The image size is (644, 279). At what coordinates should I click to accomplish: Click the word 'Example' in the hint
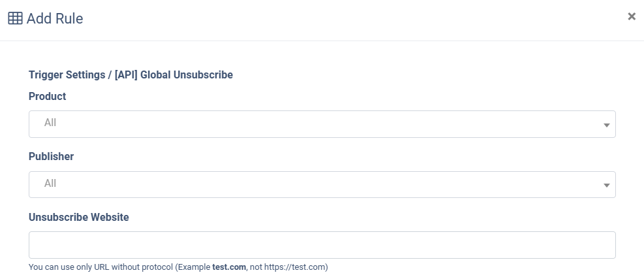point(194,267)
